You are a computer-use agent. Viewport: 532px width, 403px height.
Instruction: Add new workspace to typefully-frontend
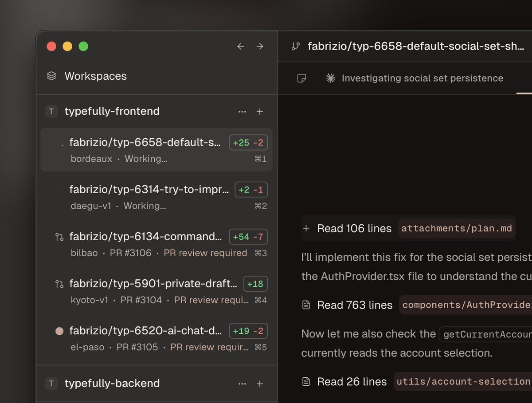coord(260,112)
